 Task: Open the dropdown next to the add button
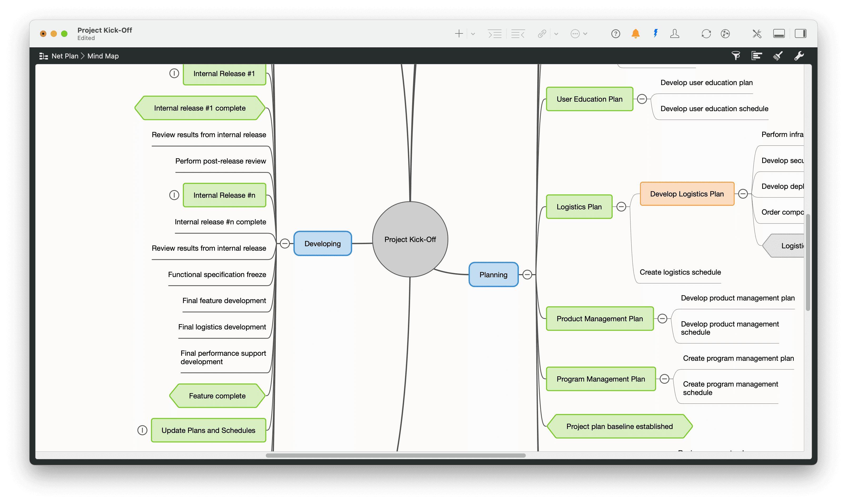click(473, 34)
